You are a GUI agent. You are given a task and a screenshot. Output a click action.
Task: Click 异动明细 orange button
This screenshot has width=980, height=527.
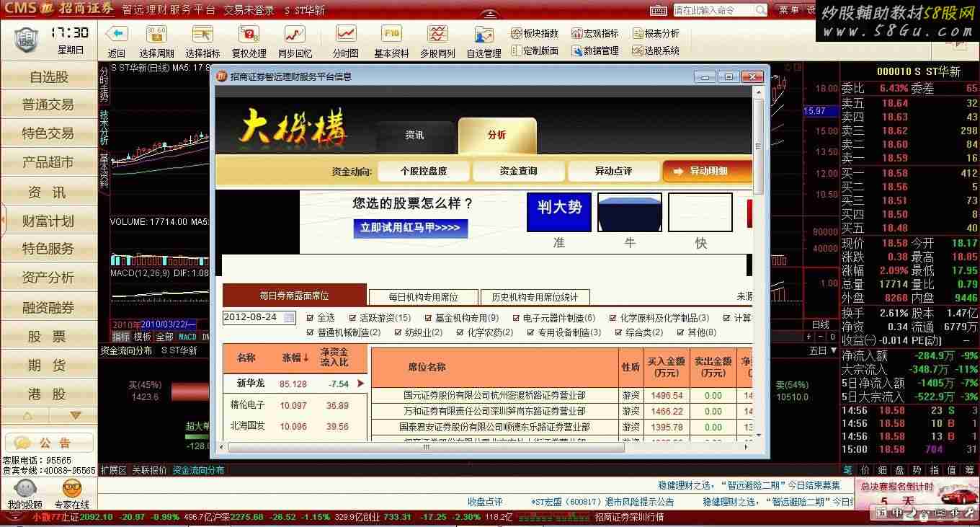(707, 171)
